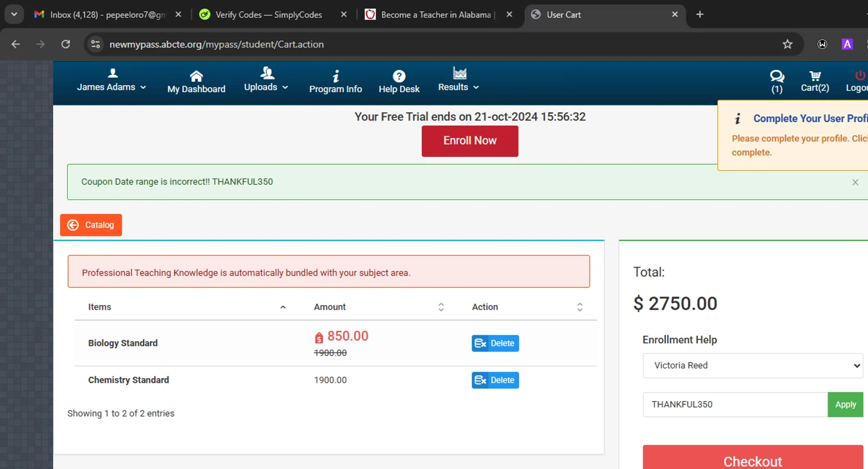Open James Adams user menu
The image size is (868, 469).
coord(112,81)
